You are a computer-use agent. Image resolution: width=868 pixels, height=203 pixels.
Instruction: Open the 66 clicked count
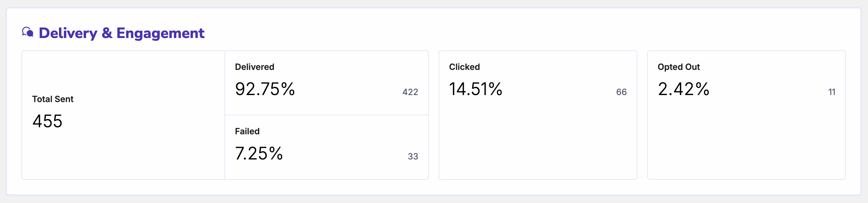[x=621, y=92]
